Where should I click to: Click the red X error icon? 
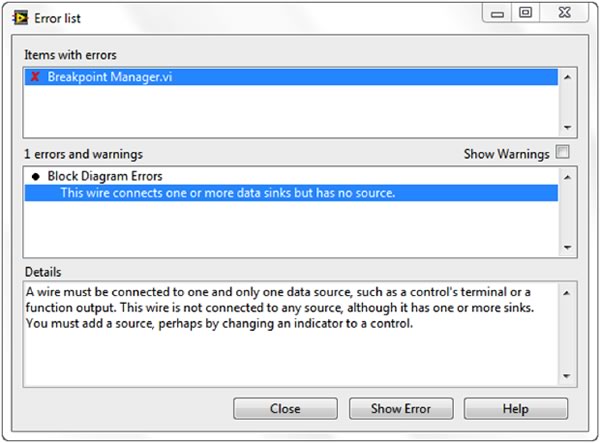click(x=35, y=77)
